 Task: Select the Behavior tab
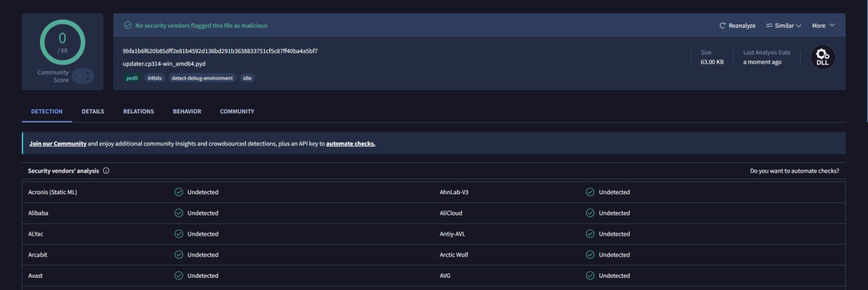click(x=186, y=111)
